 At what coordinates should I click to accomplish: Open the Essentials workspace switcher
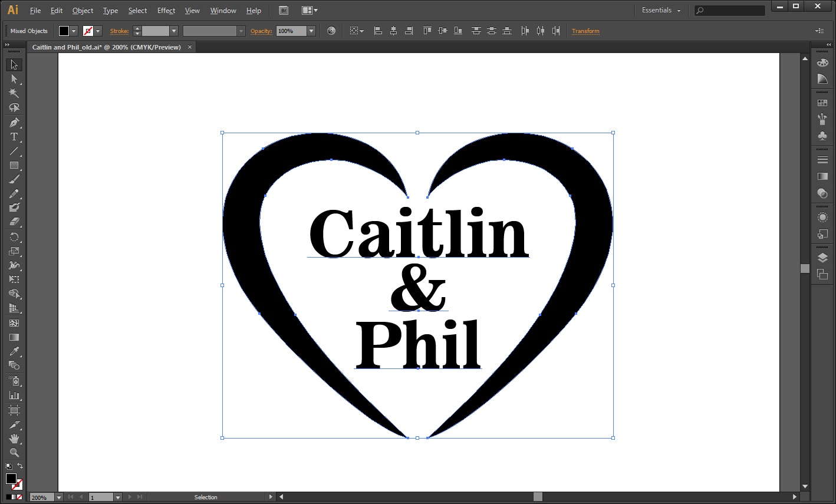[661, 11]
